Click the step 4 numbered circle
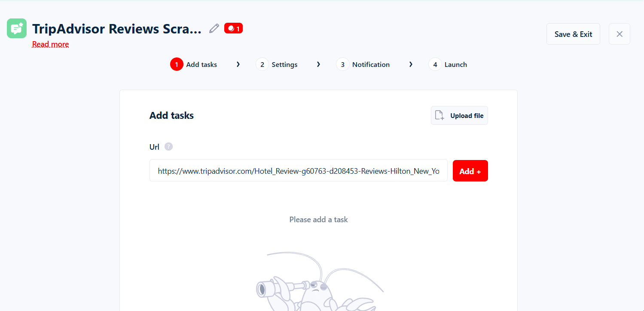644x311 pixels. click(435, 64)
